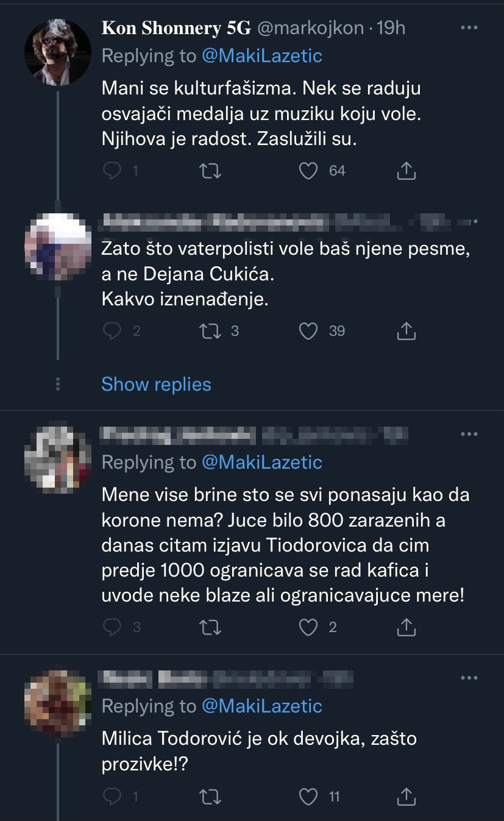Reply to the kulturfašizma tweet

tap(112, 171)
